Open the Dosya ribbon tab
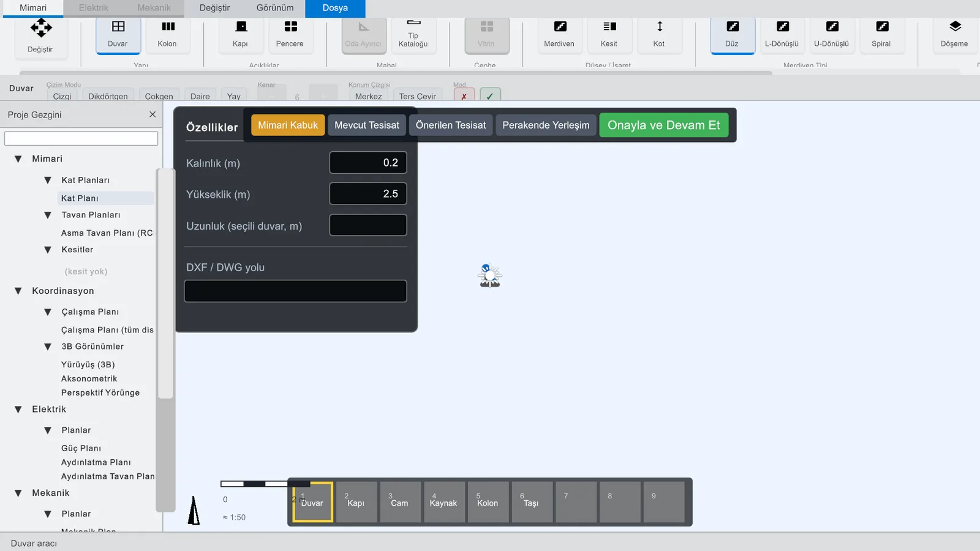 [x=335, y=8]
